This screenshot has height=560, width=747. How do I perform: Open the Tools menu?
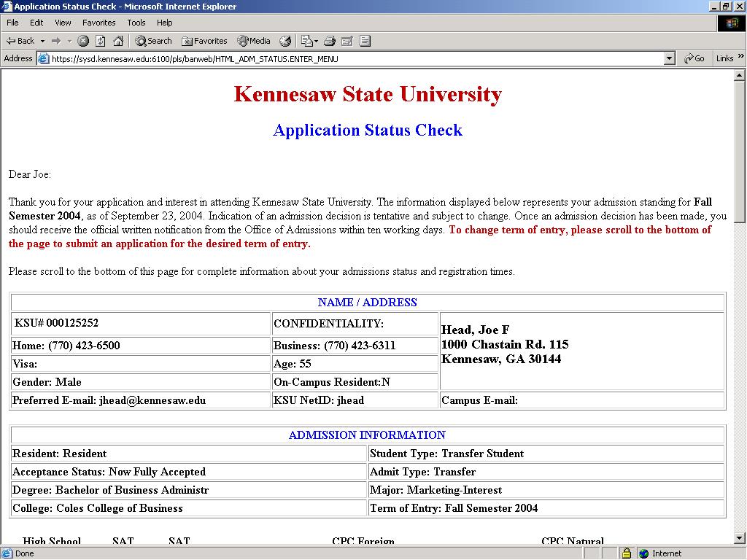point(136,23)
